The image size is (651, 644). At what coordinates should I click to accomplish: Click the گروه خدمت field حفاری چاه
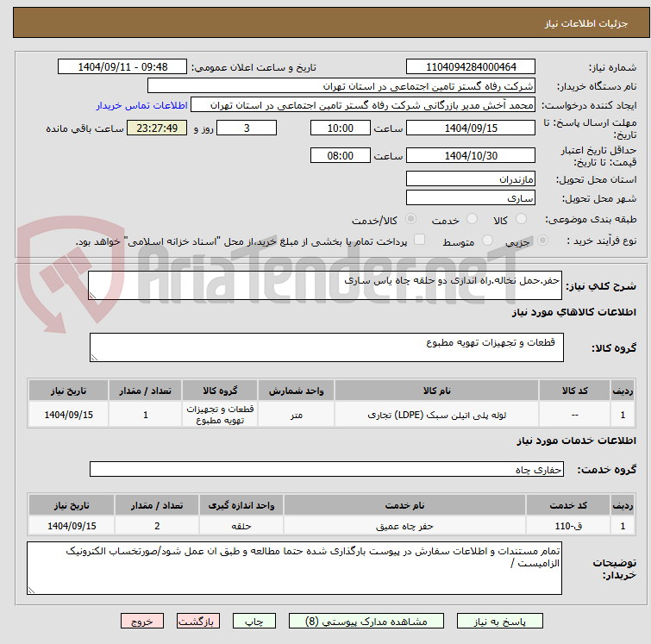pyautogui.click(x=326, y=469)
